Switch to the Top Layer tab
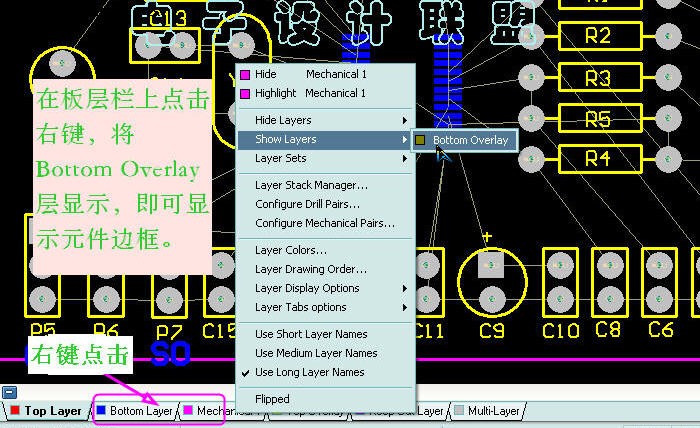Screen dimensions: 700x428 (x=52, y=411)
